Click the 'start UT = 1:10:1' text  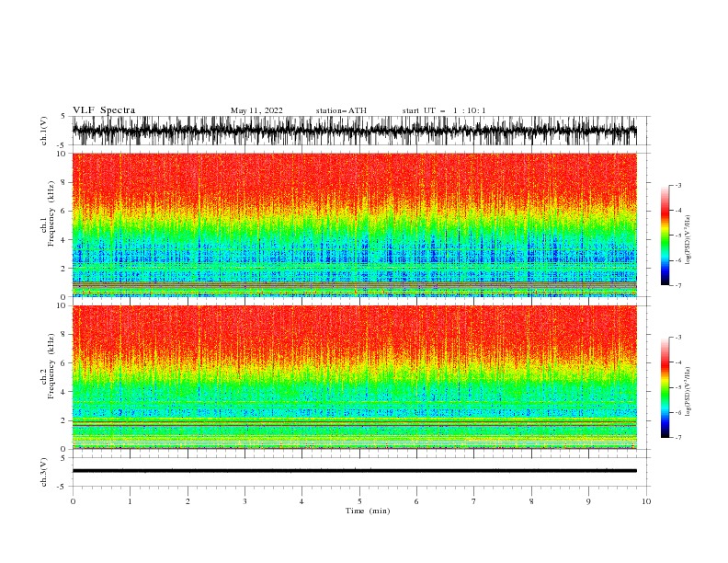coord(444,110)
